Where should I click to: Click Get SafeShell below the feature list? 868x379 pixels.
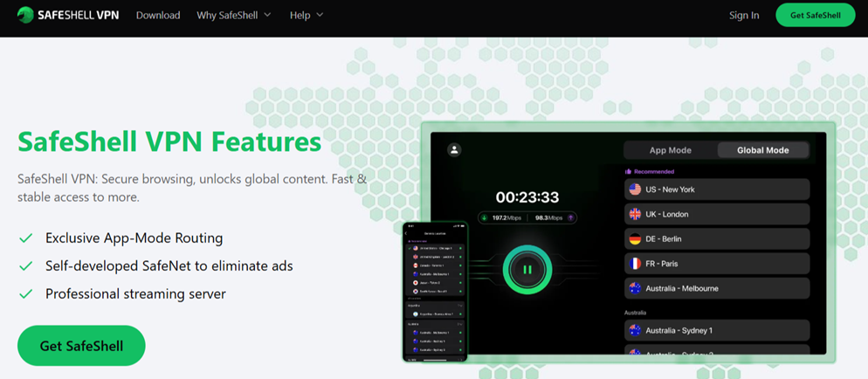click(x=81, y=346)
